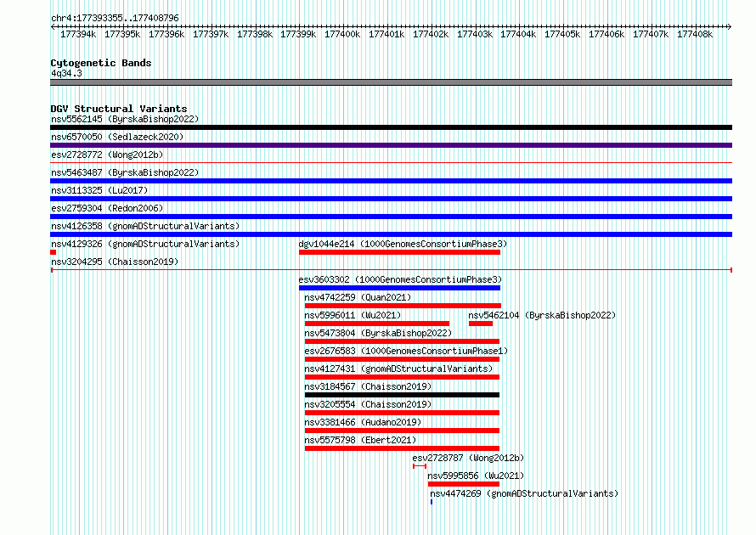Select the blue nsv5463487 variant bar
The height and width of the screenshot is (535, 756).
pos(391,181)
